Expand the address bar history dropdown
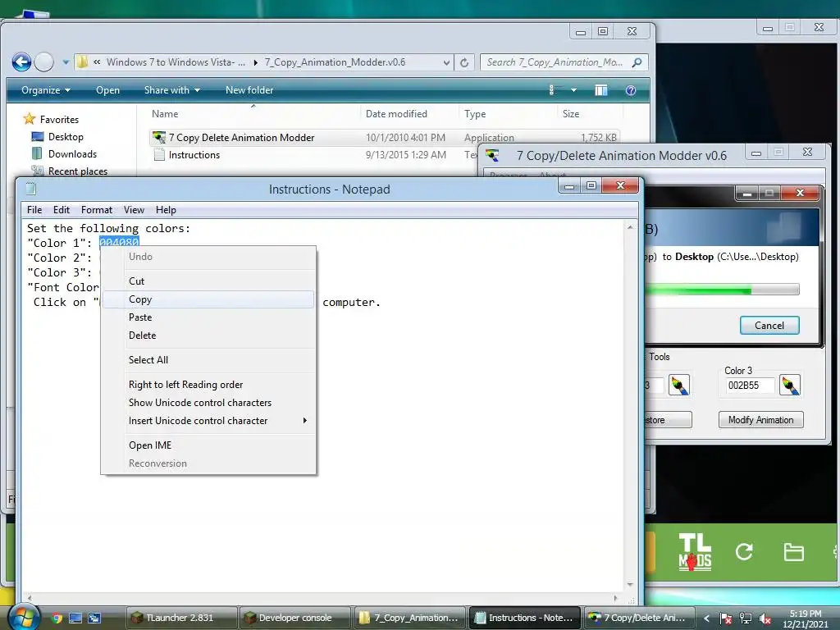 point(446,62)
